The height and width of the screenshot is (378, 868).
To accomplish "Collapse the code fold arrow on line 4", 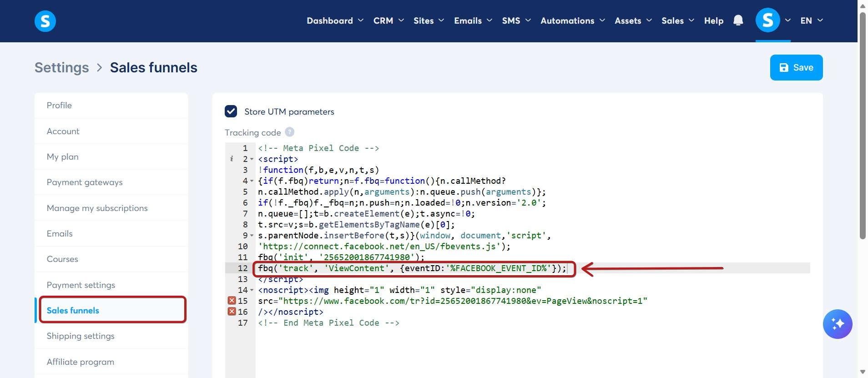I will pos(252,181).
